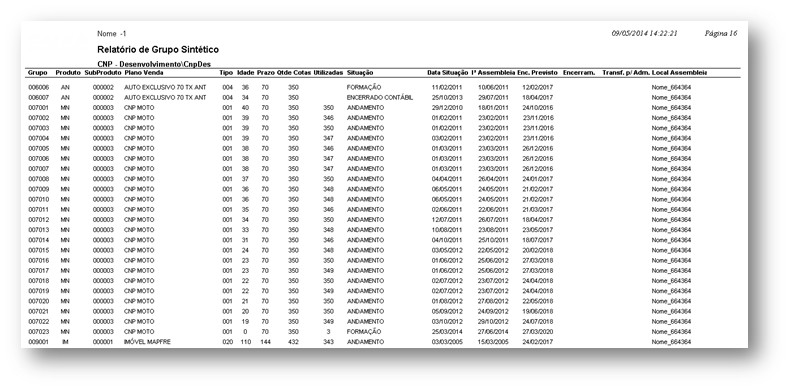Click the 'Qtde Cotas' column header
The height and width of the screenshot is (390, 790).
click(x=294, y=73)
